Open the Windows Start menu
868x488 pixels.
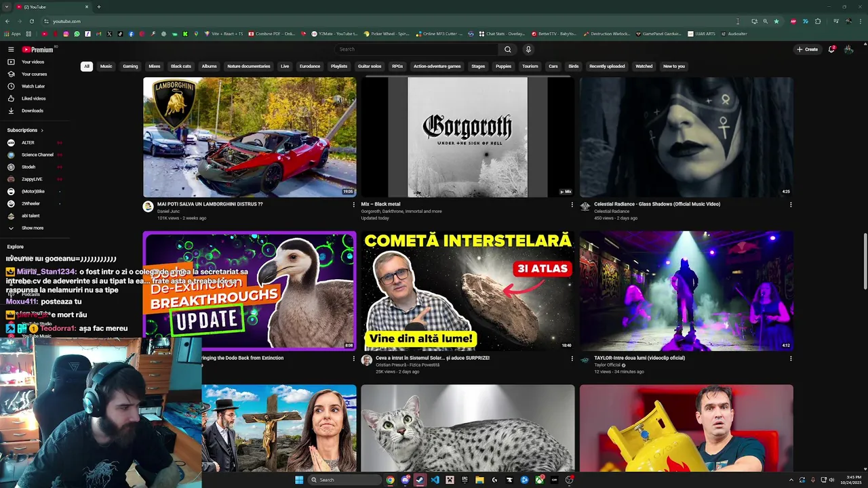(x=299, y=480)
